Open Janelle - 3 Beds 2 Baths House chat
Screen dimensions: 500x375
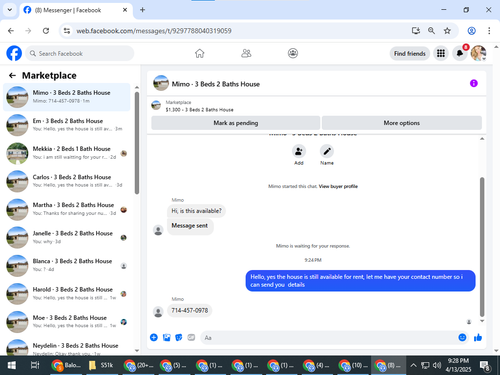(67, 237)
